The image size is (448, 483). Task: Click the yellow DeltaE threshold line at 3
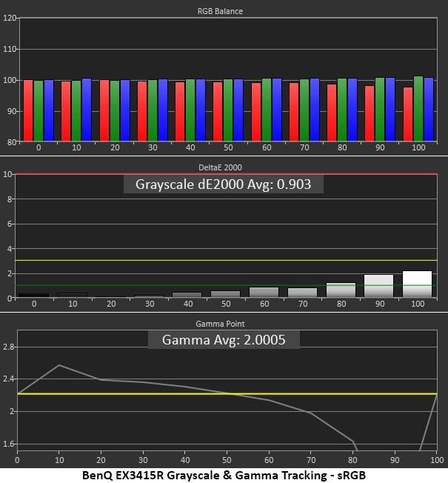coord(227,261)
